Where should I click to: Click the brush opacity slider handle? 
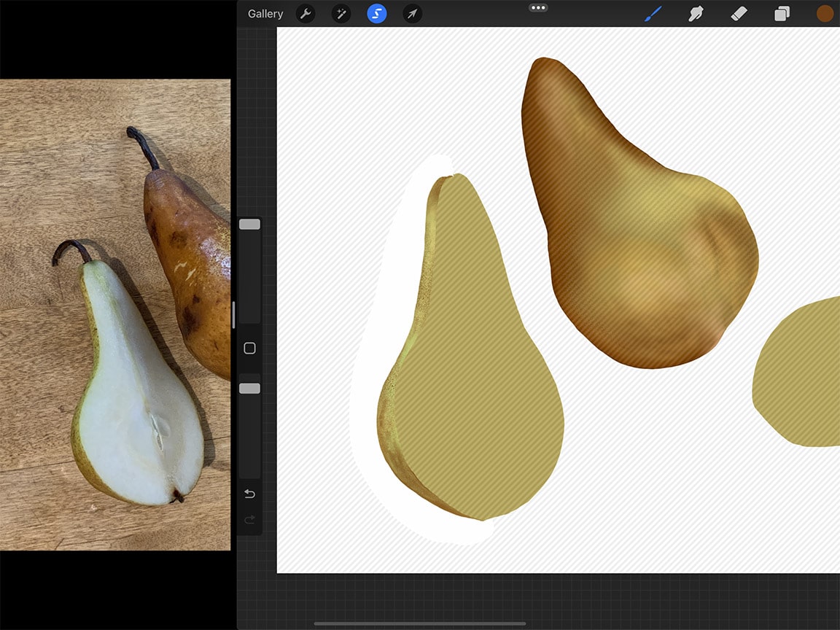pyautogui.click(x=249, y=389)
